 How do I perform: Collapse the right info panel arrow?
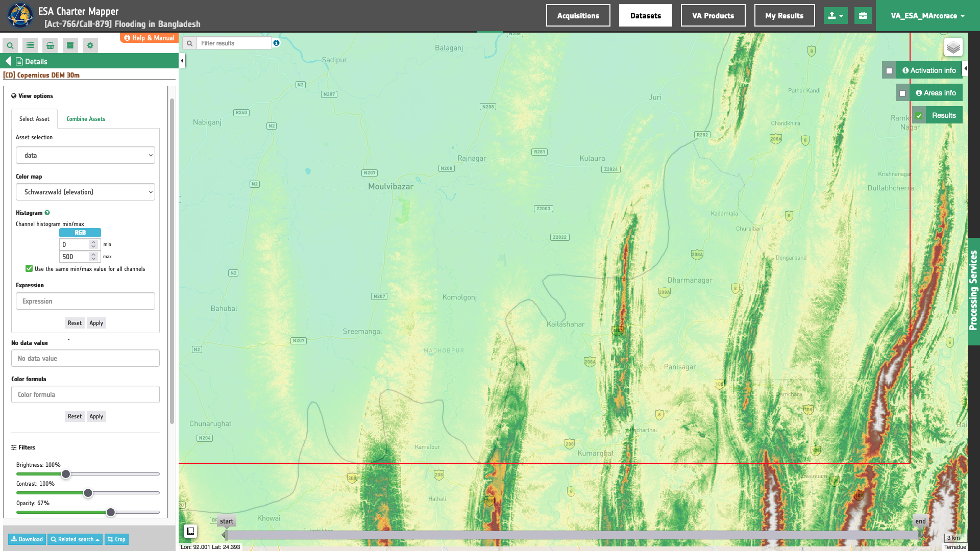click(x=965, y=68)
